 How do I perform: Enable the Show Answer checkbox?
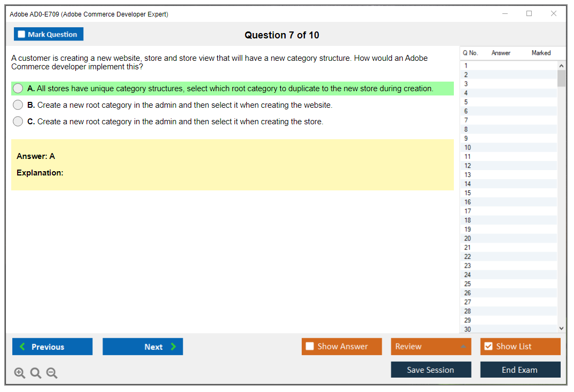point(310,347)
